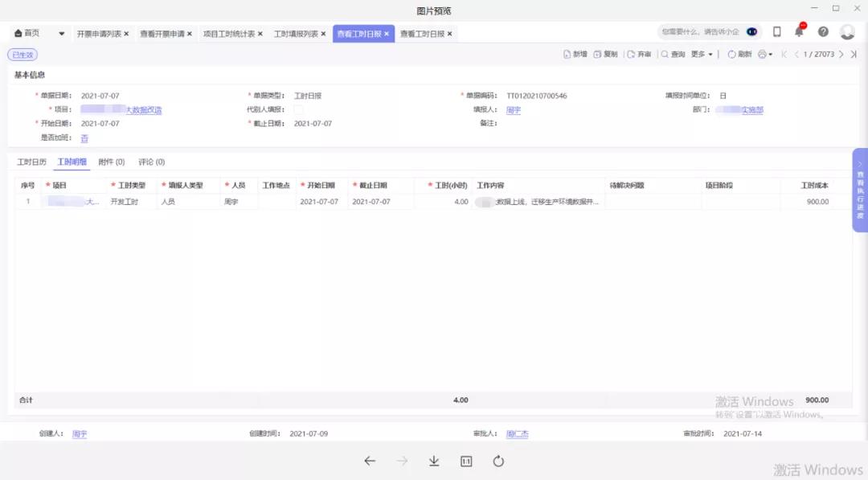Close the 开票申请列表 tab

(x=126, y=34)
